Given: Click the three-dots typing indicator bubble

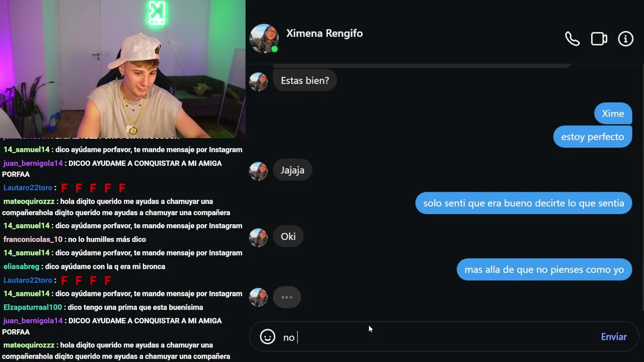Looking at the screenshot, I should tap(287, 297).
